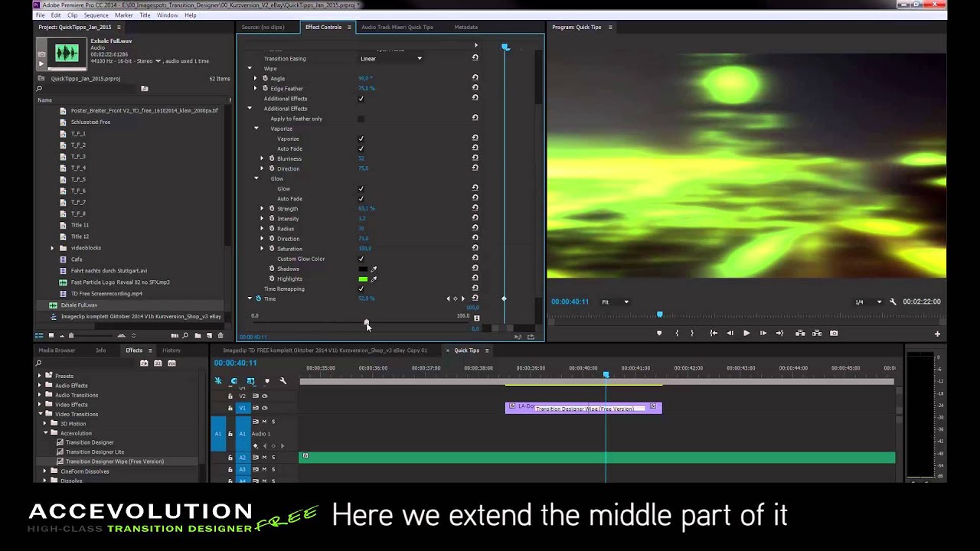Open Program monitor button editor plus icon

click(937, 334)
